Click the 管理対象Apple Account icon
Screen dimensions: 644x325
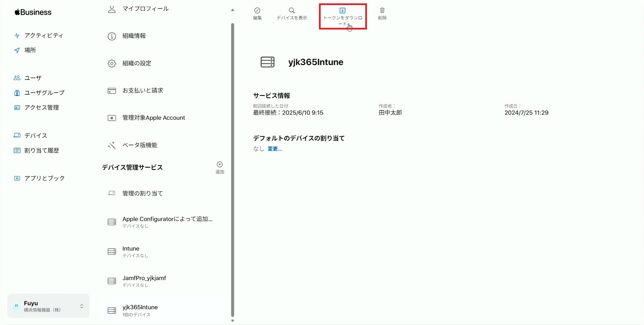click(112, 118)
